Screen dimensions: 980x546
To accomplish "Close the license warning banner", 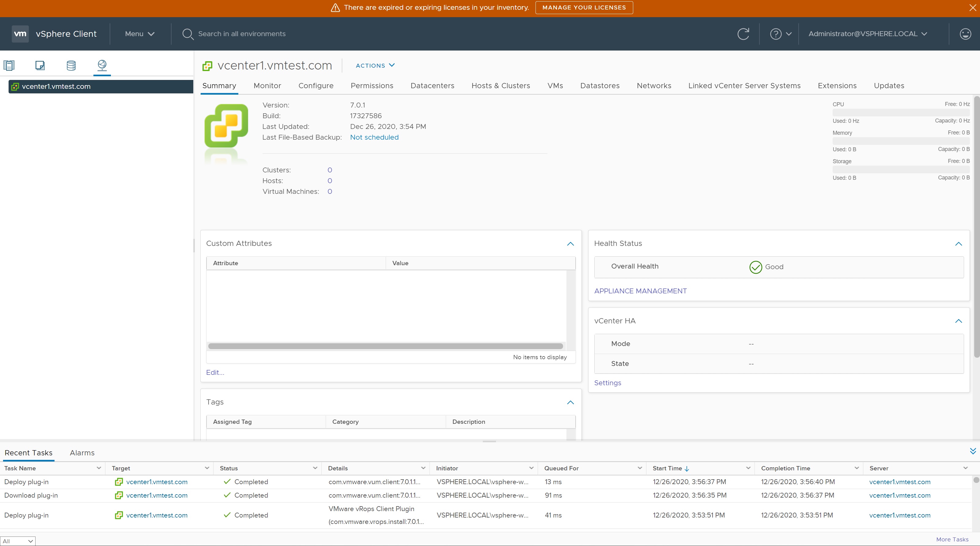I will coord(972,8).
